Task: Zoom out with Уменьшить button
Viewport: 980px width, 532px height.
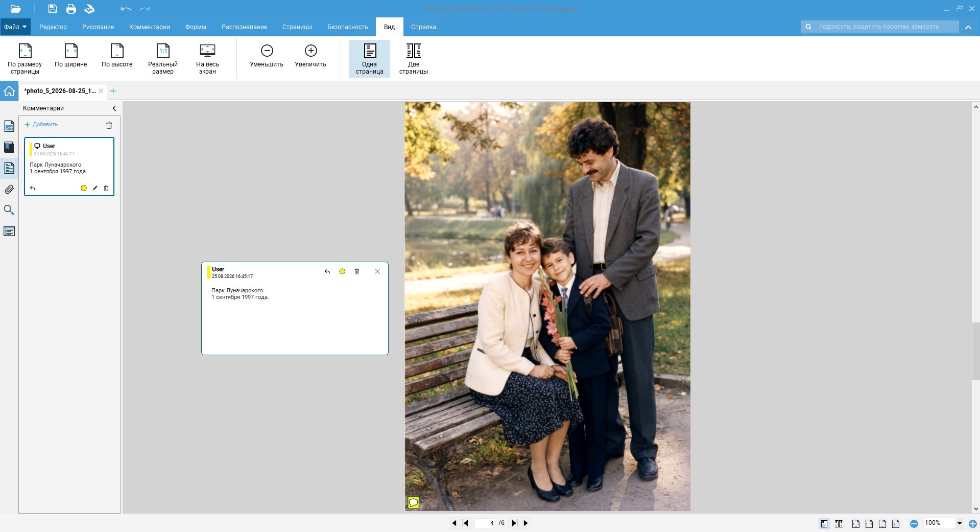Action: pyautogui.click(x=267, y=56)
